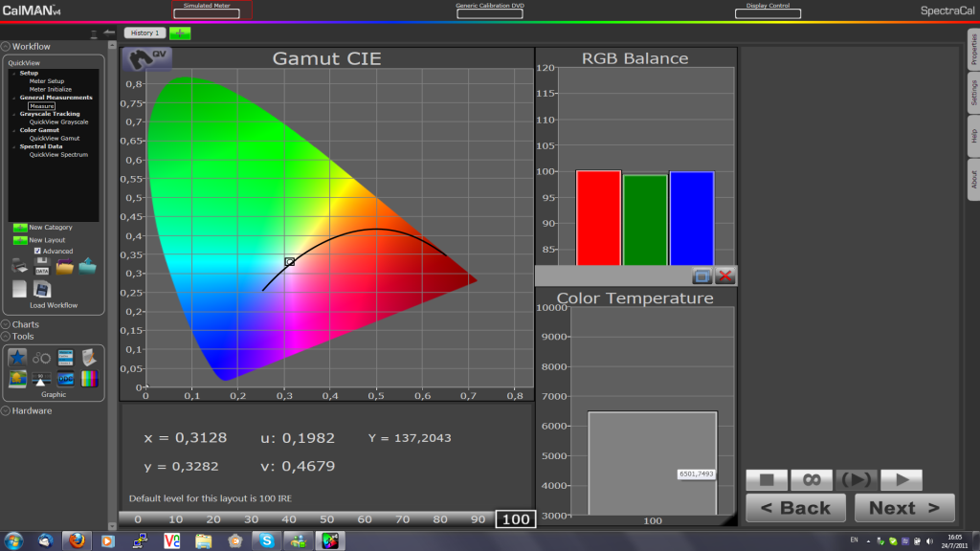Open the About side tab
This screenshot has width=980, height=551.
point(973,179)
